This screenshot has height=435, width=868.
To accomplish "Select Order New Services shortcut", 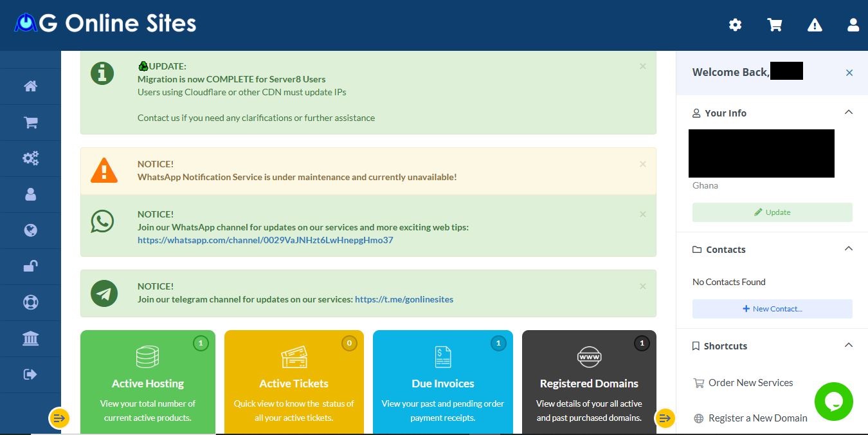I will (750, 383).
